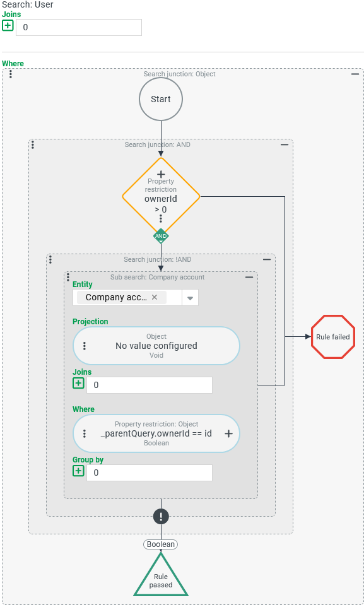Viewport: 364px width, 605px height.
Task: Select the Rule failed octagon node
Action: [332, 337]
